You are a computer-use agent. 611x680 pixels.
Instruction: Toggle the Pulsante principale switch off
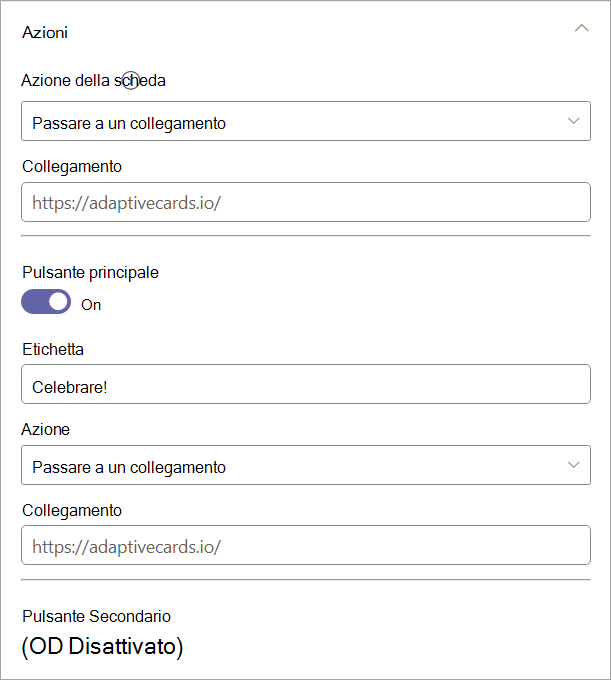tap(46, 302)
